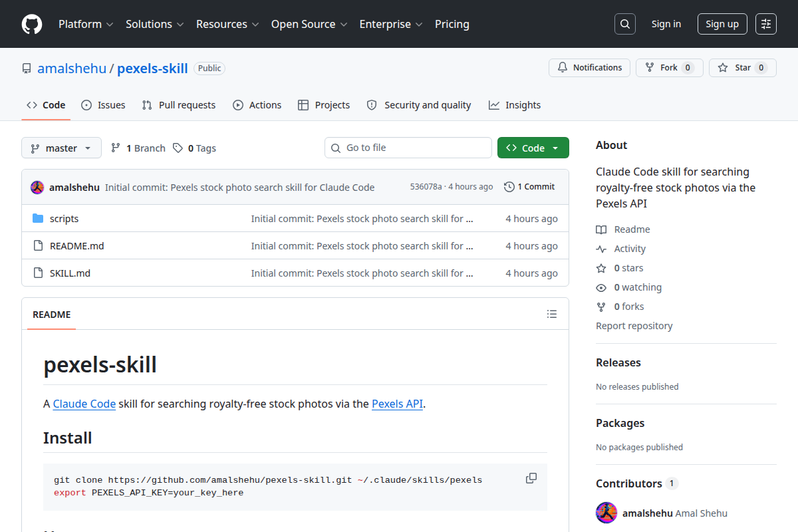Open the latest commit message in header
The image size is (798, 532).
239,187
